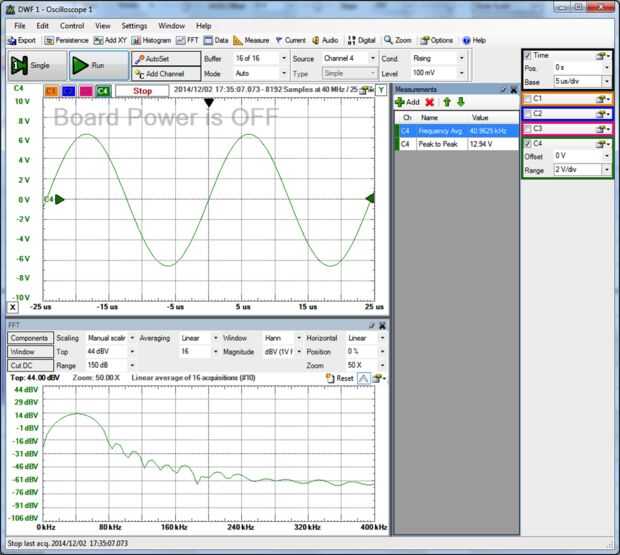Enable channel C2 checkbox
This screenshot has width=620, height=555.
[x=528, y=114]
